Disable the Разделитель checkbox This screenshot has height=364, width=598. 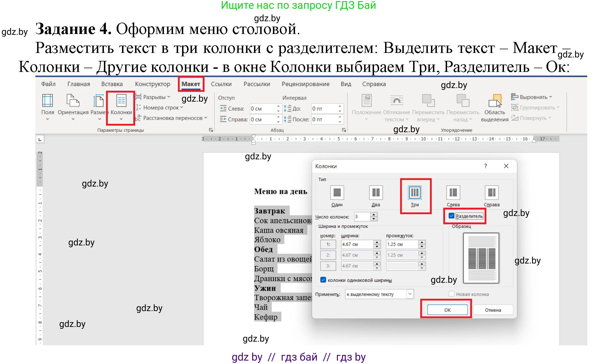tap(452, 216)
